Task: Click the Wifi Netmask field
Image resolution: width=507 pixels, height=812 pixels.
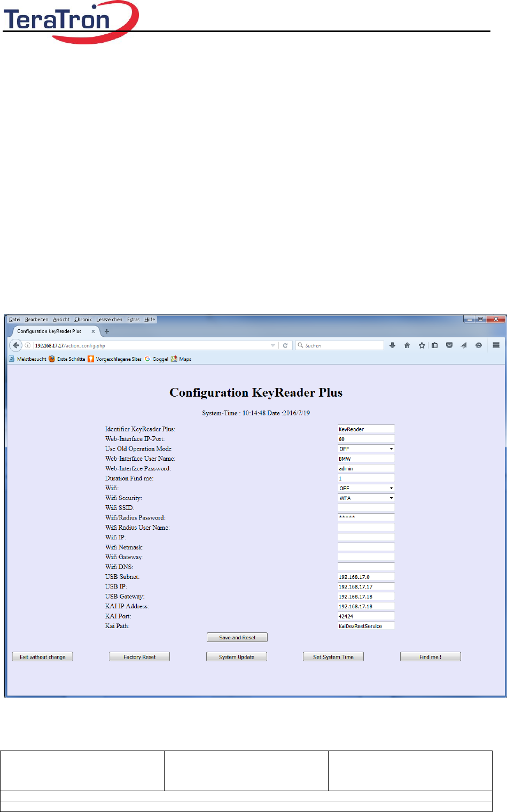Action: [x=366, y=547]
